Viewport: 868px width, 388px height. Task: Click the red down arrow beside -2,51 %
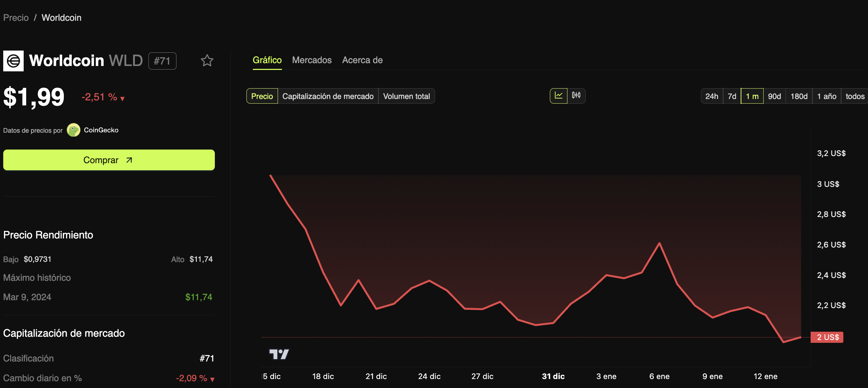(123, 99)
